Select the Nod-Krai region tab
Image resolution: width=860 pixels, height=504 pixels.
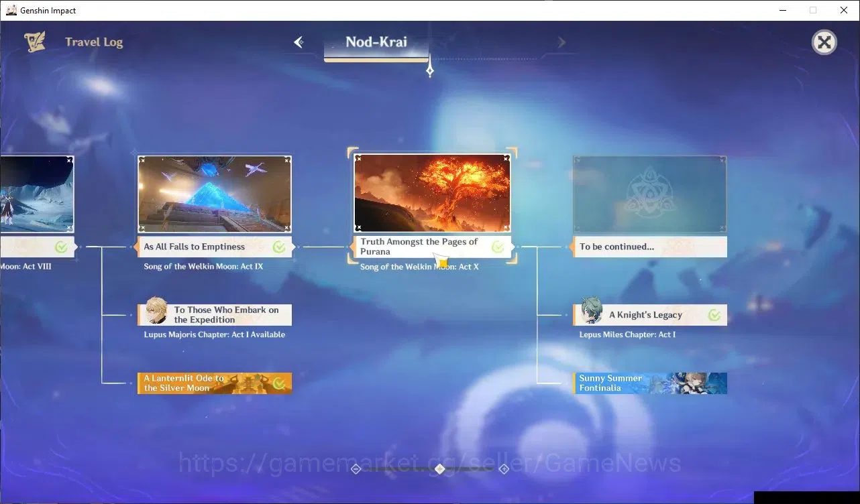coord(376,42)
